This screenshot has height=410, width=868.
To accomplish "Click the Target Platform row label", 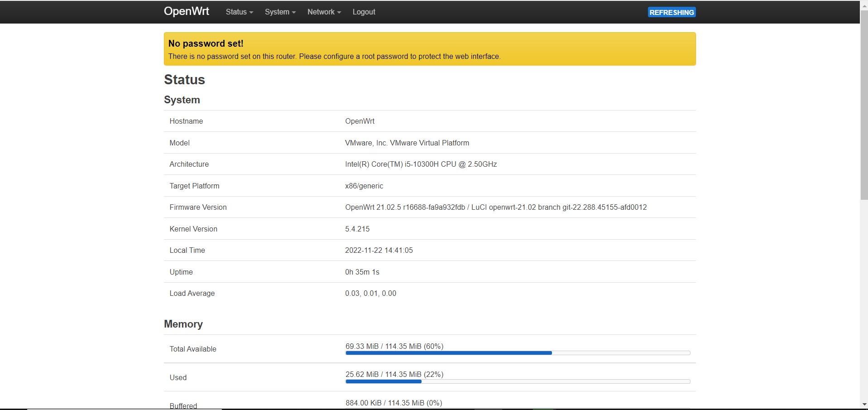I will coord(194,186).
